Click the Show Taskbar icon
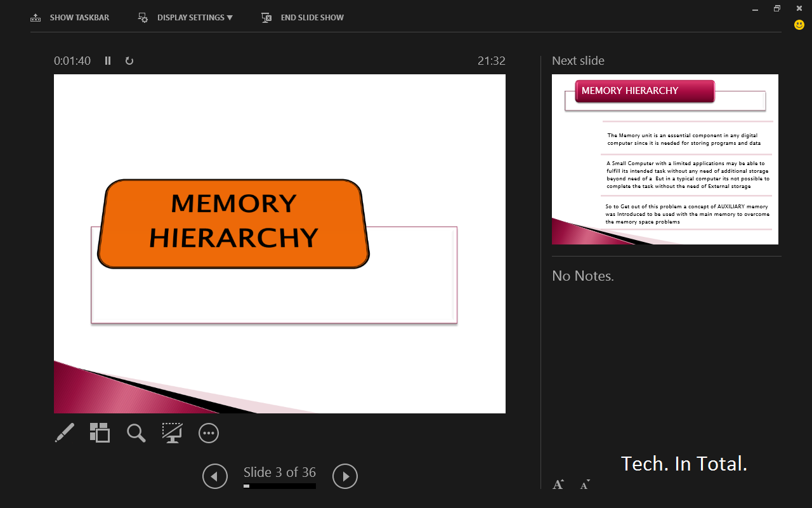 coord(36,17)
